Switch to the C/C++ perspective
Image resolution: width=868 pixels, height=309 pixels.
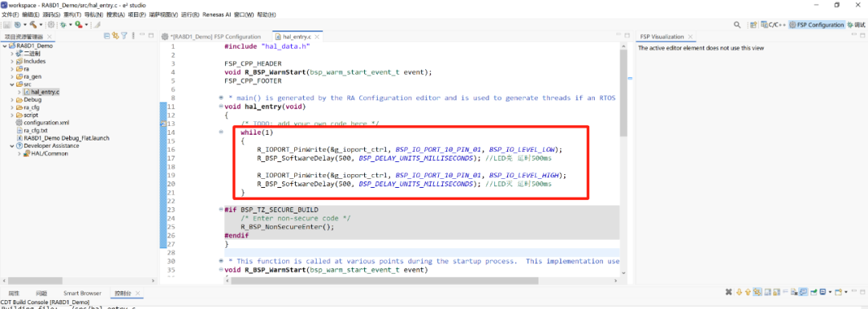point(773,25)
